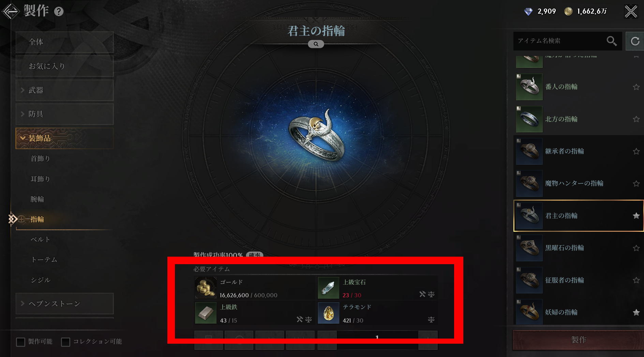Enable the 製作可能 checkbox

[21, 342]
